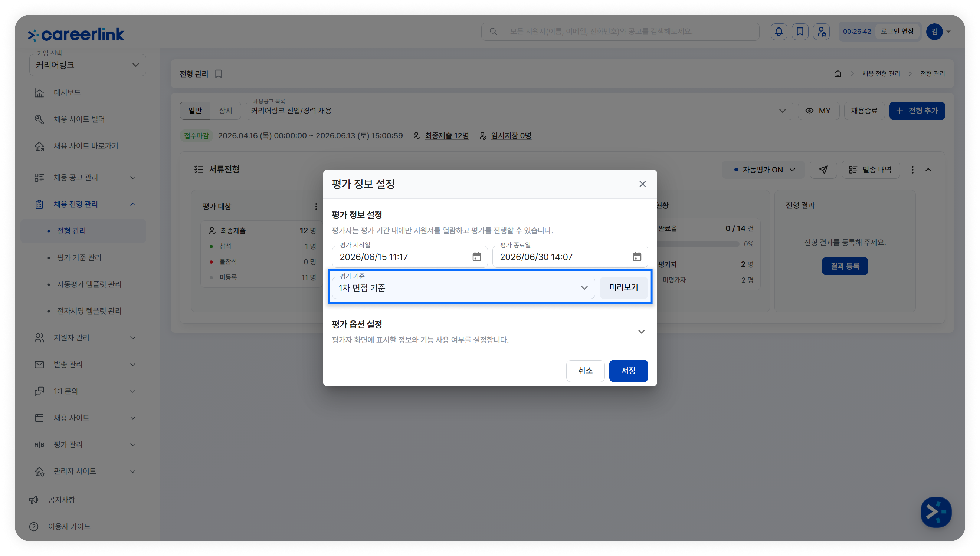Expand 관리자 사이트 menu
980x556 pixels.
tap(133, 471)
